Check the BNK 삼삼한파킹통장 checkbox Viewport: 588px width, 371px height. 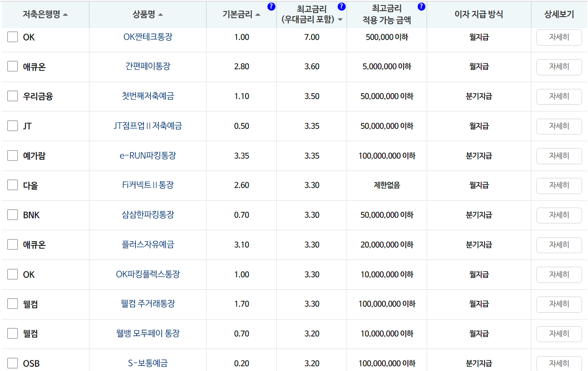coord(12,215)
